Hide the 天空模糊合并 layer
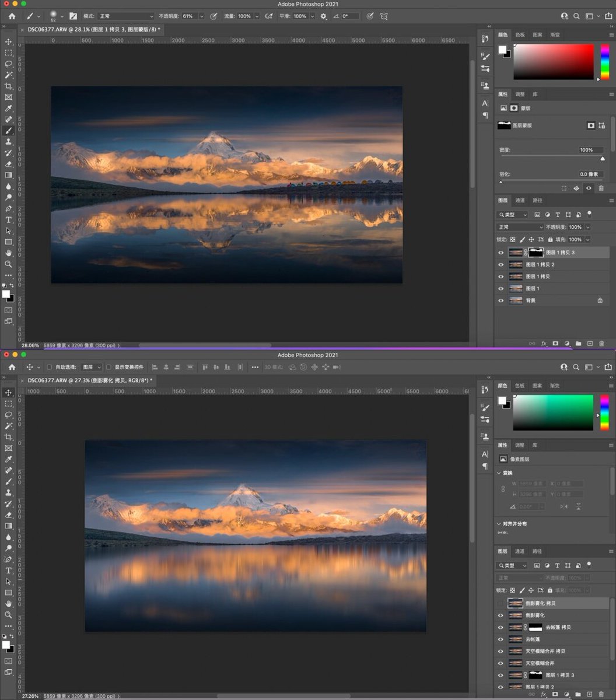The image size is (616, 700). (x=501, y=663)
